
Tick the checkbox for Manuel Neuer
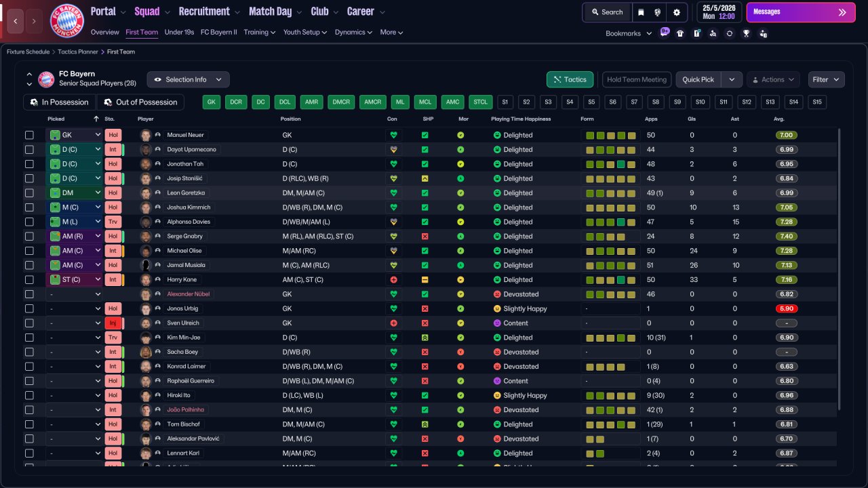pyautogui.click(x=29, y=135)
